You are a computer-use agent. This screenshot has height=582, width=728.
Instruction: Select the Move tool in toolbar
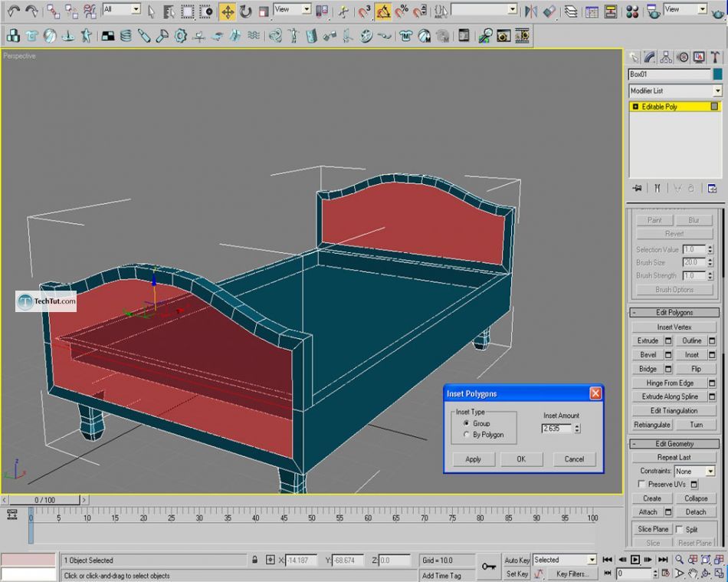(x=228, y=11)
